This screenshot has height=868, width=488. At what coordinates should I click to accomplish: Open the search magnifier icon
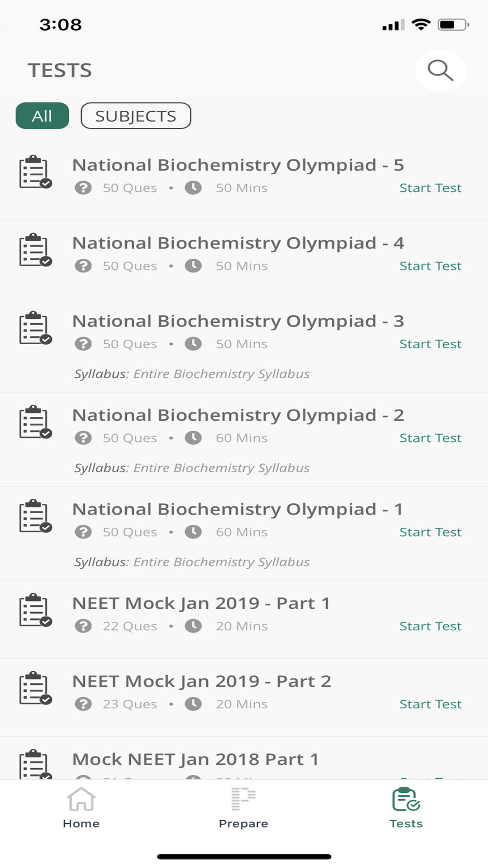point(441,70)
